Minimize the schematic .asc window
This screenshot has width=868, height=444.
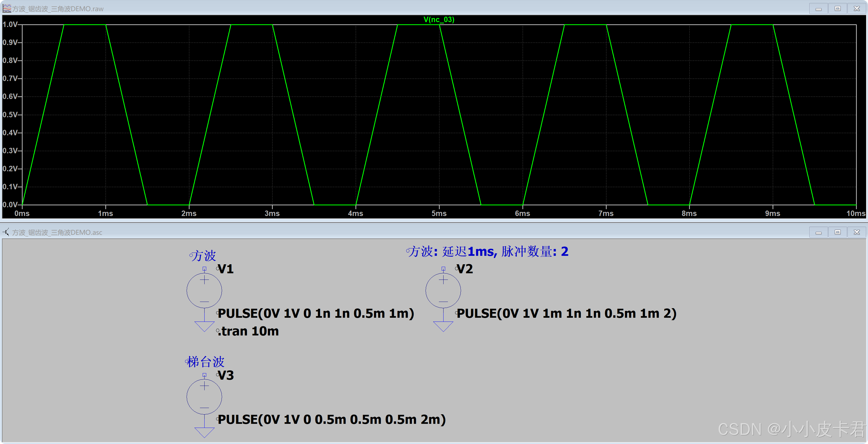818,232
